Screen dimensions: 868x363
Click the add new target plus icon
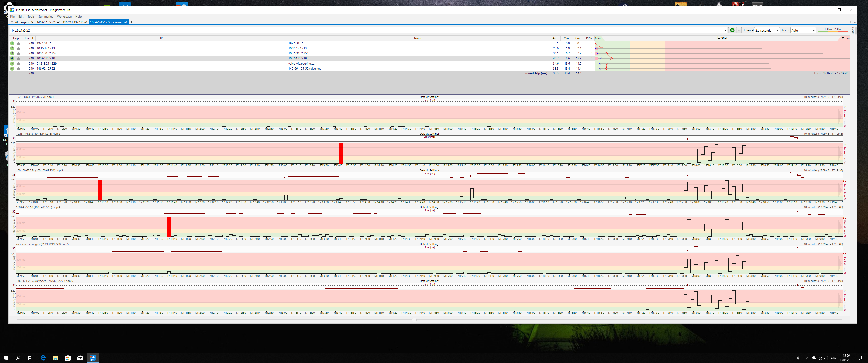pos(131,22)
